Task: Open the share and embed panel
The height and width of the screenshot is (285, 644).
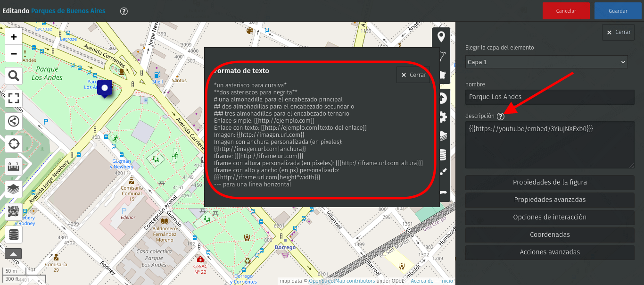Action: (x=14, y=121)
